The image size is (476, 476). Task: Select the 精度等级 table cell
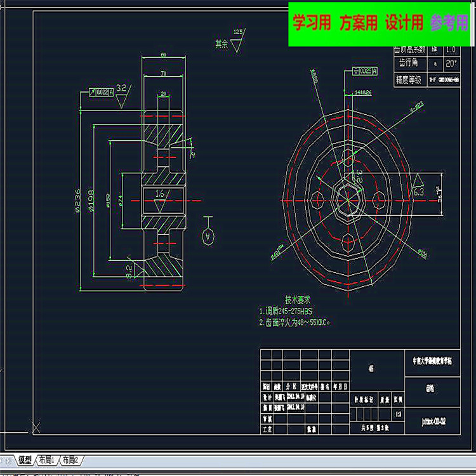410,80
